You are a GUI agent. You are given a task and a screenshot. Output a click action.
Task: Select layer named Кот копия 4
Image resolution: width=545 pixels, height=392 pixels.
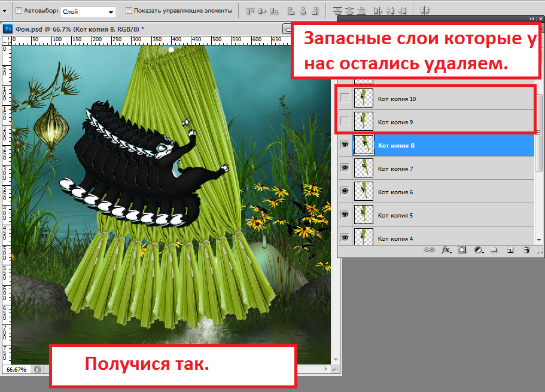tap(395, 238)
